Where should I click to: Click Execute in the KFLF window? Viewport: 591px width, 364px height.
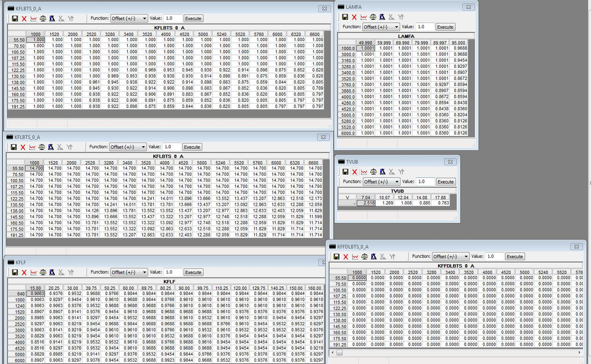pyautogui.click(x=193, y=272)
